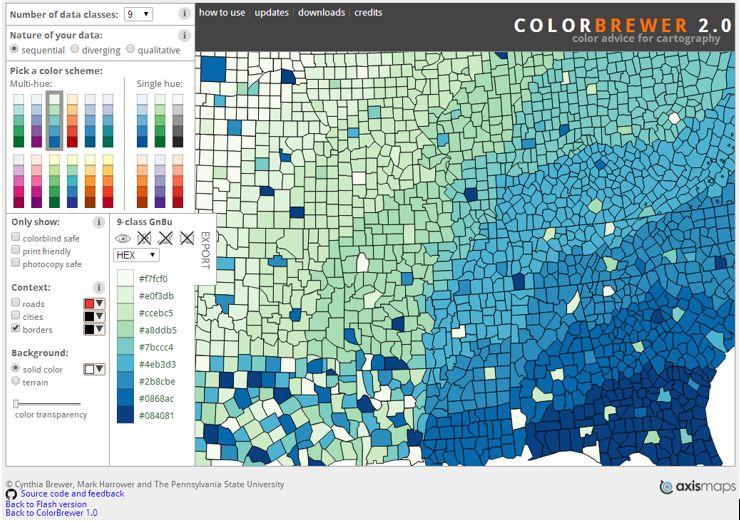The image size is (740, 522).
Task: Open the downloads menu item
Action: click(321, 13)
